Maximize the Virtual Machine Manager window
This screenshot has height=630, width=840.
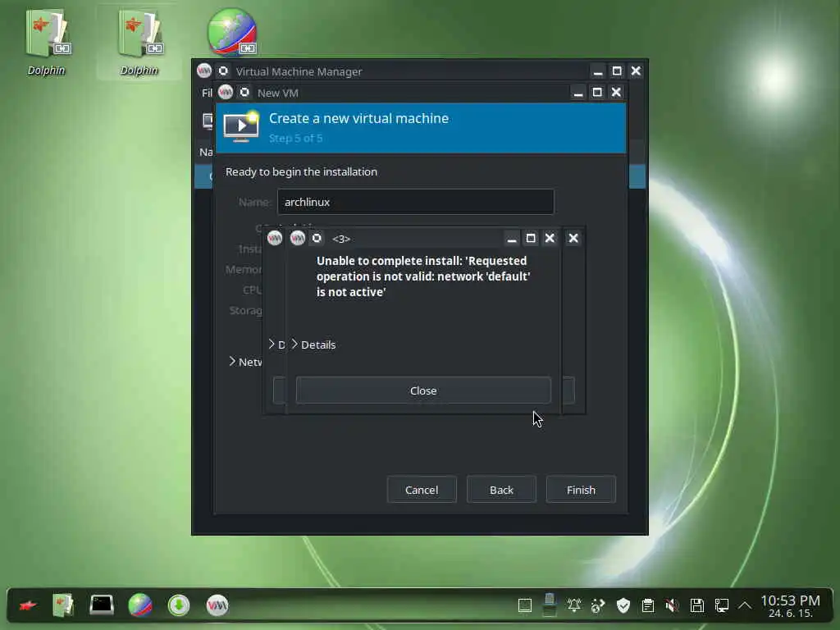click(x=617, y=71)
